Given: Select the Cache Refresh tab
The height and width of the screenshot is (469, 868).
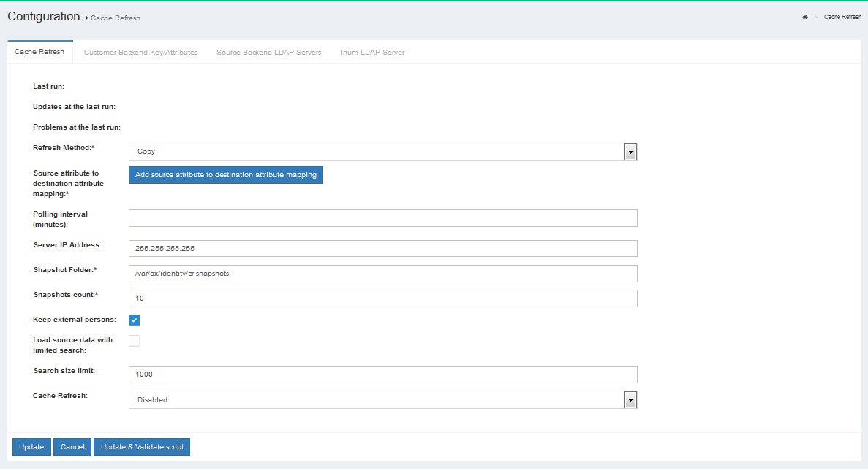Looking at the screenshot, I should coord(39,52).
